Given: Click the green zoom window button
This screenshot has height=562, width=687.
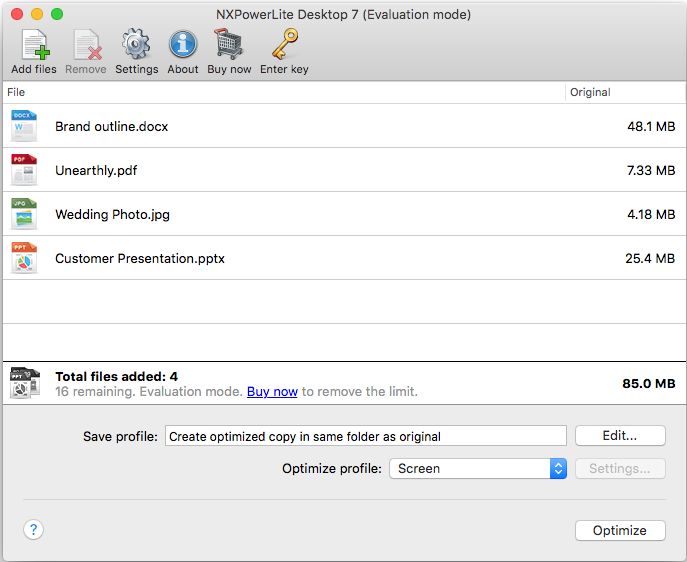Looking at the screenshot, I should tap(57, 14).
